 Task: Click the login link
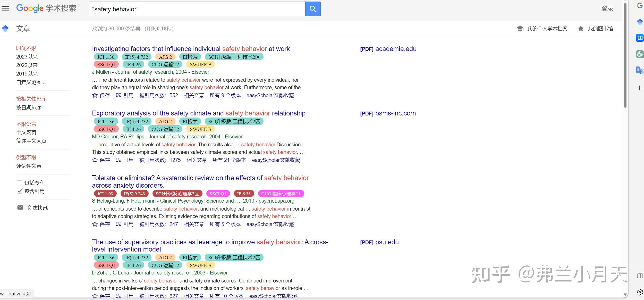click(607, 9)
